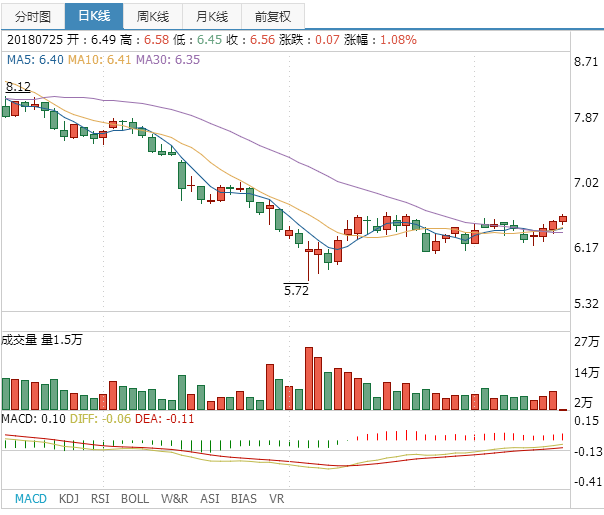
Task: Open the 周K线 tab
Action: (x=153, y=16)
